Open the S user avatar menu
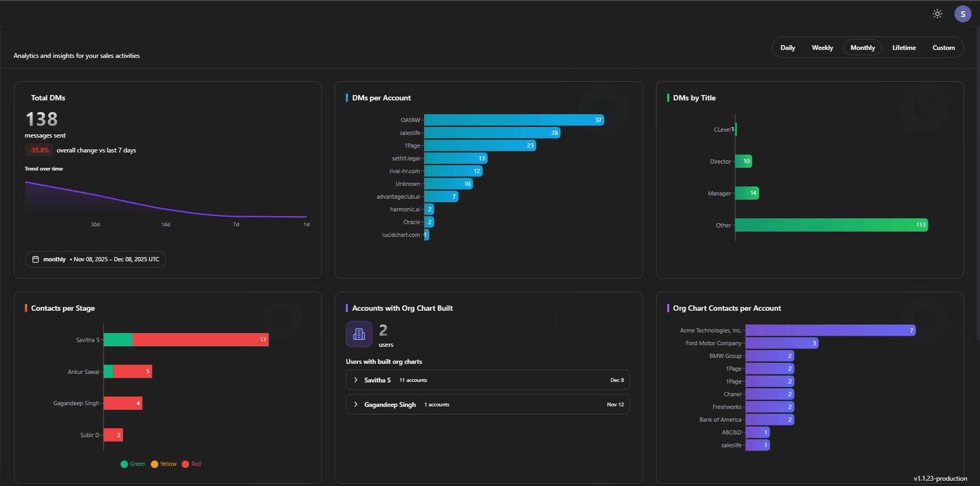Screen dimensions: 980x486 pos(963,14)
